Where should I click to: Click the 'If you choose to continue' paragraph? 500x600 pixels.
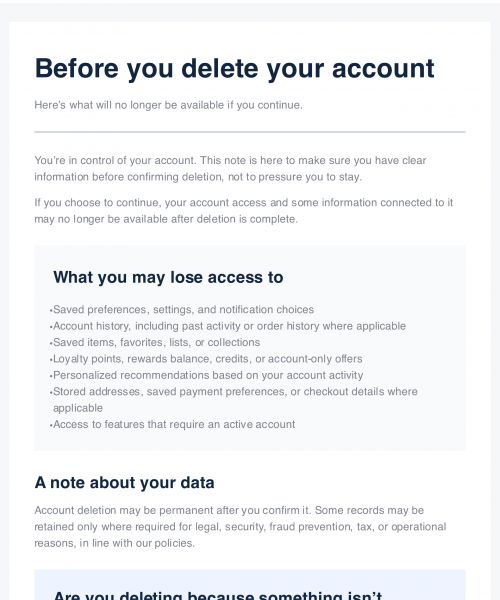click(244, 210)
